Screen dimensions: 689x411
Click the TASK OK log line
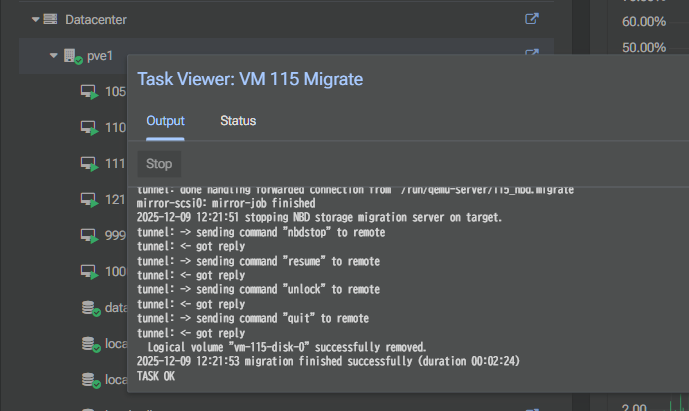click(x=156, y=376)
